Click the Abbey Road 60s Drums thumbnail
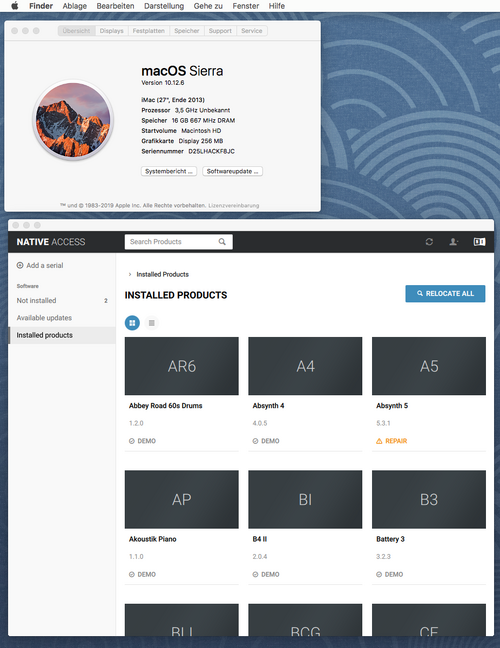Viewport: 500px width, 648px height. [x=181, y=366]
